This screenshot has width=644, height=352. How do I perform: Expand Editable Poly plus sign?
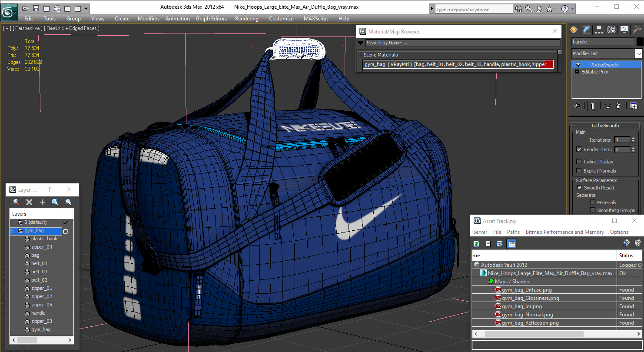click(x=577, y=72)
